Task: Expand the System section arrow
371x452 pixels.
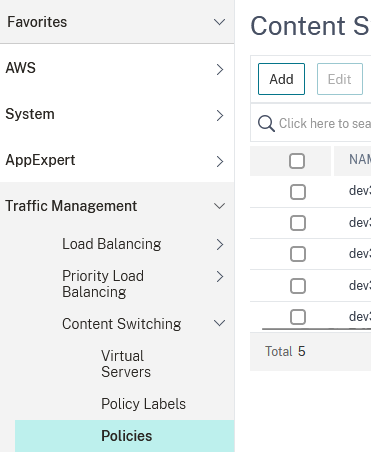Action: tap(220, 115)
